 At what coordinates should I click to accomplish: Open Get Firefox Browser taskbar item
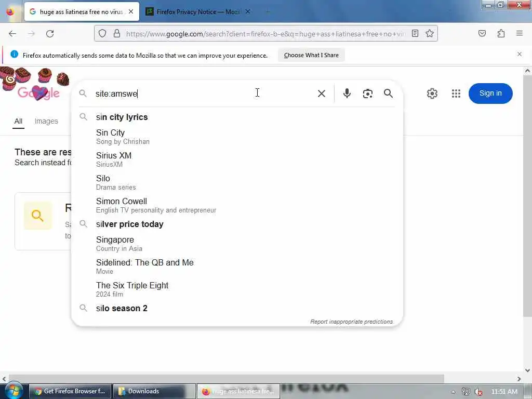pos(70,391)
